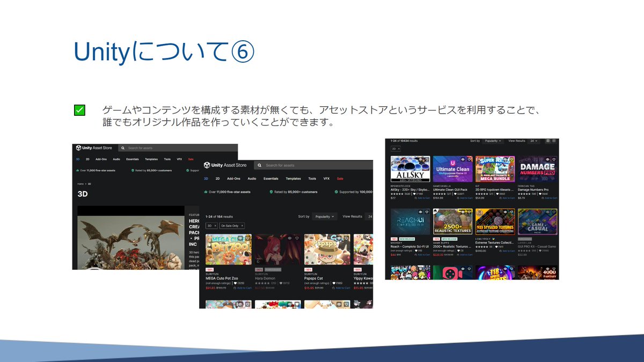Select the VFX tab in the left screenshot
The width and height of the screenshot is (644, 362).
(x=179, y=159)
